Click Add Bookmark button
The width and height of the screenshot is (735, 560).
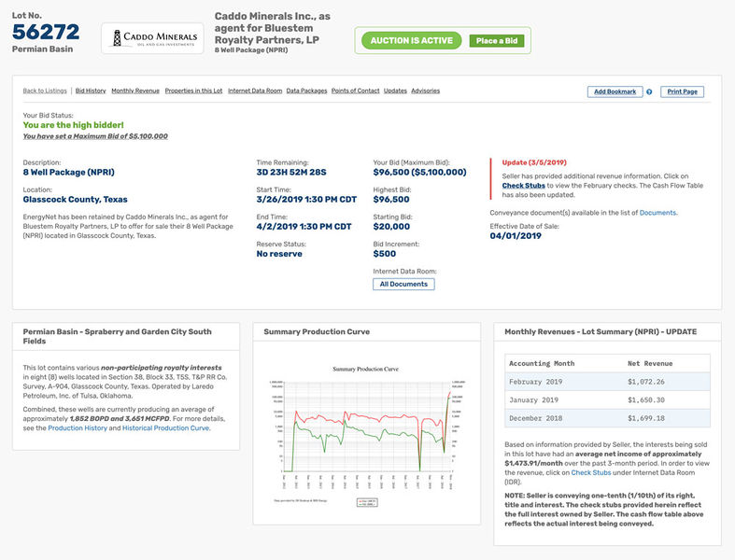(x=615, y=91)
